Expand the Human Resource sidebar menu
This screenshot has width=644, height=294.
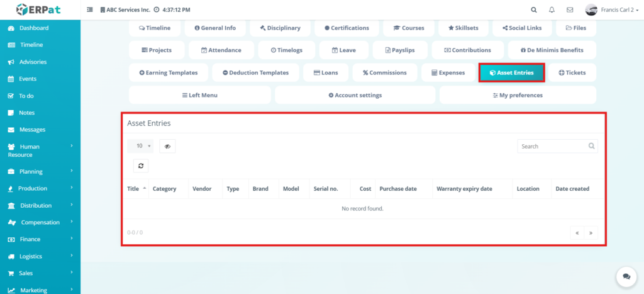[40, 150]
